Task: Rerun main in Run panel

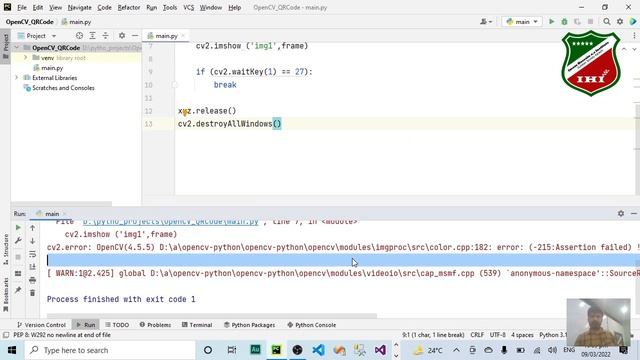Action: tap(18, 228)
